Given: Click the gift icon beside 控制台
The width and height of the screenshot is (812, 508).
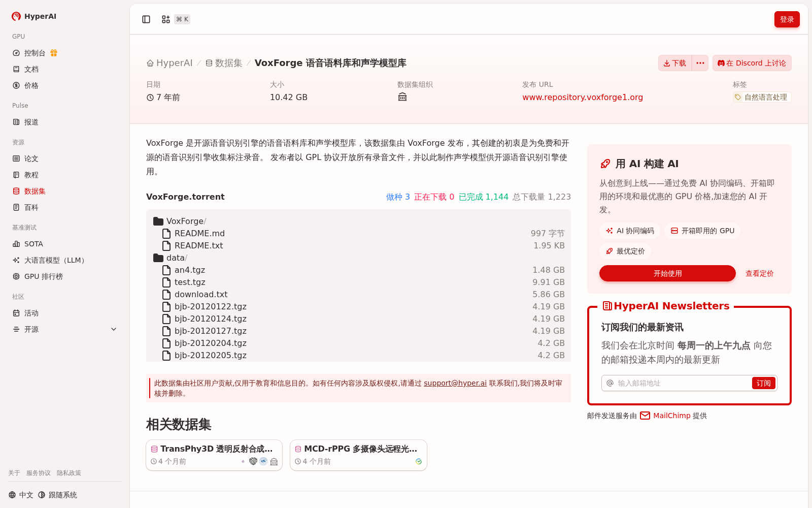Looking at the screenshot, I should point(54,53).
